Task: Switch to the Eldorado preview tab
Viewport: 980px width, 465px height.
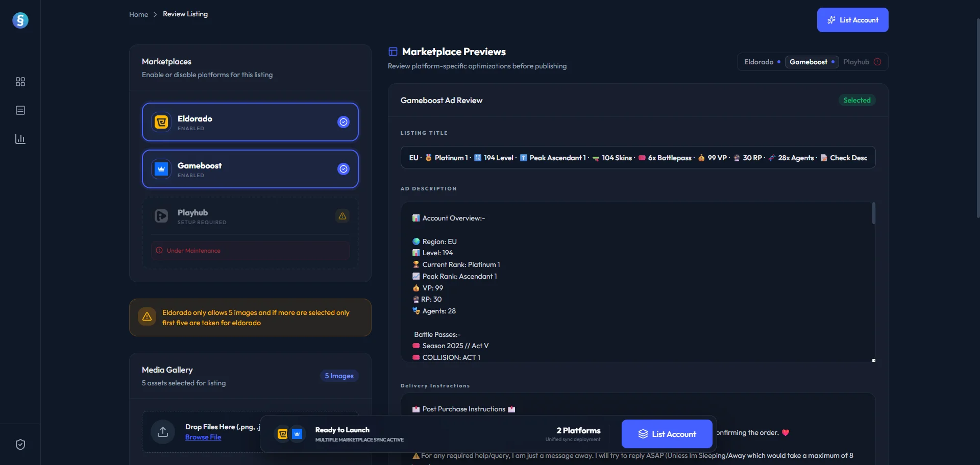Action: pyautogui.click(x=760, y=62)
